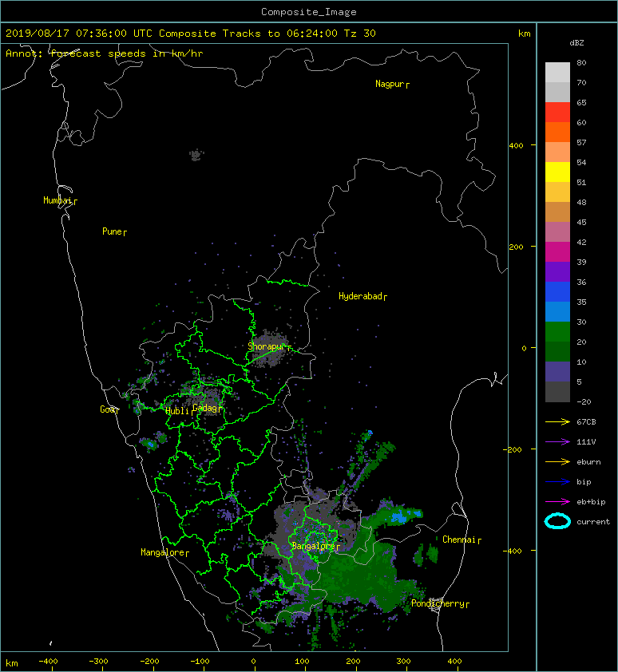
Task: Select the dark orange dBZ color swatch
Action: click(557, 132)
